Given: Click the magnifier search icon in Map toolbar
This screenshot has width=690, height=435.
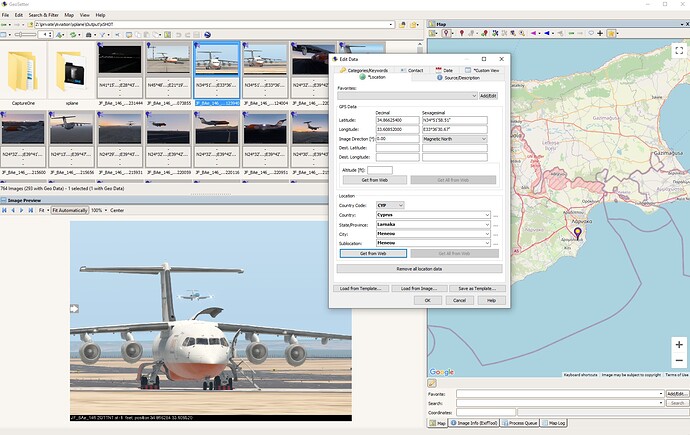Looking at the screenshot, I should point(522,33).
